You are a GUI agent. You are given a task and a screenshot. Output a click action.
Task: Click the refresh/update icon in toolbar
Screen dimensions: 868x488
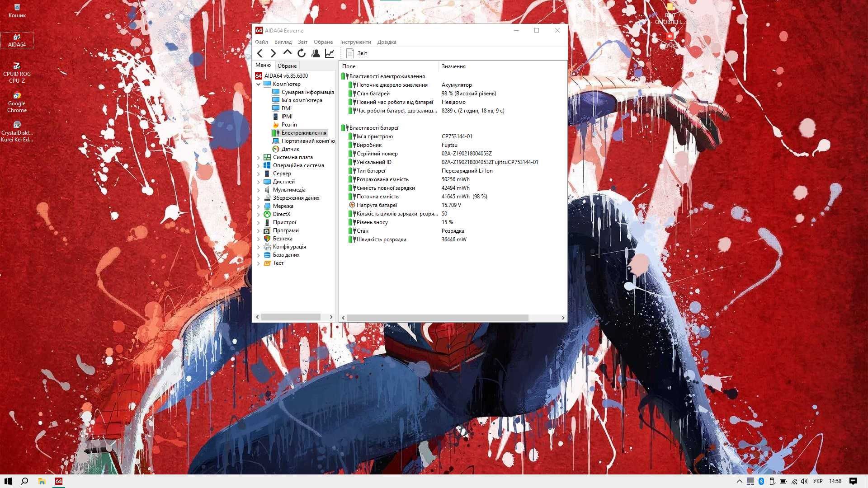pos(301,53)
